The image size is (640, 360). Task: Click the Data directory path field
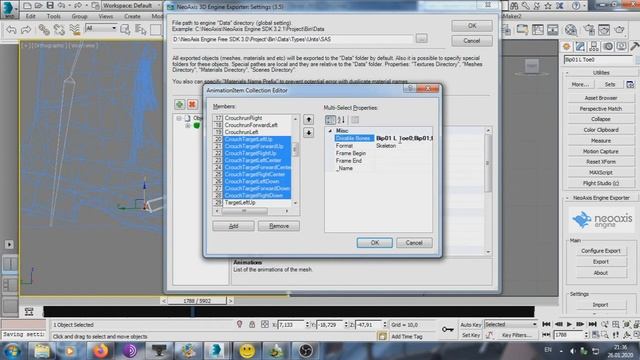pos(293,39)
